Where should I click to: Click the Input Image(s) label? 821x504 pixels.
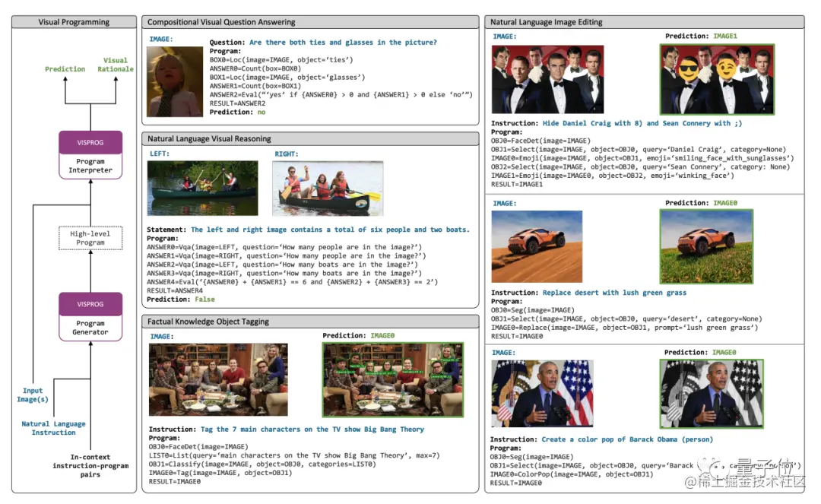[33, 395]
